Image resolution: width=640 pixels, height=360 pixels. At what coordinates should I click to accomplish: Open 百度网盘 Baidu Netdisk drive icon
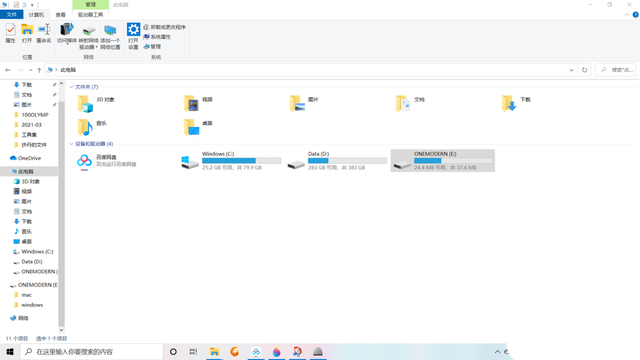pyautogui.click(x=84, y=161)
